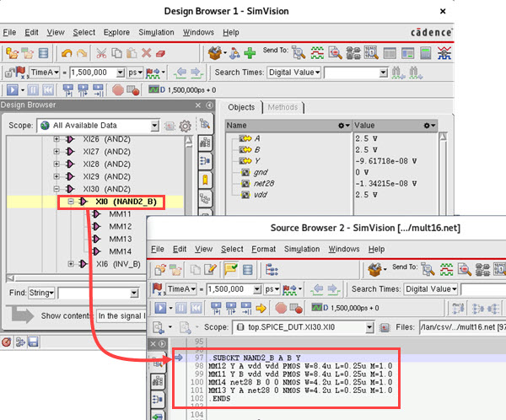Click Run play button in Source Browser

(x=160, y=309)
